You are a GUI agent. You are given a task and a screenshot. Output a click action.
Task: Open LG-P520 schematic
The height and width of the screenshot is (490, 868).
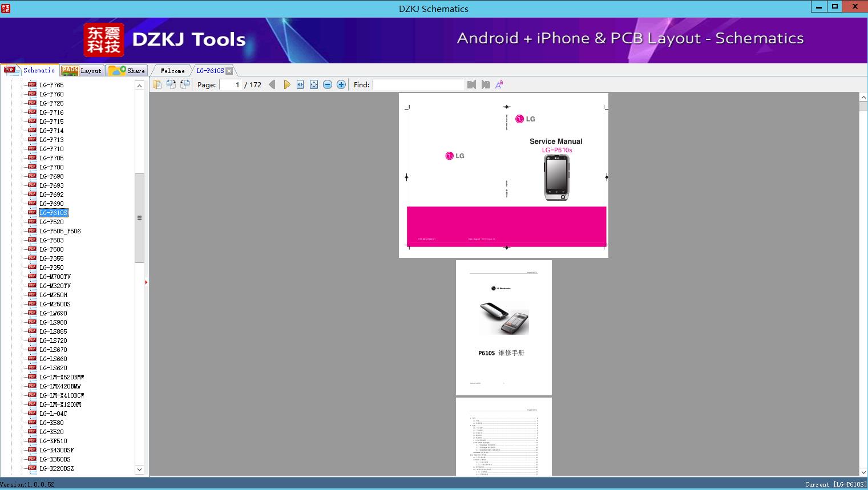point(51,222)
